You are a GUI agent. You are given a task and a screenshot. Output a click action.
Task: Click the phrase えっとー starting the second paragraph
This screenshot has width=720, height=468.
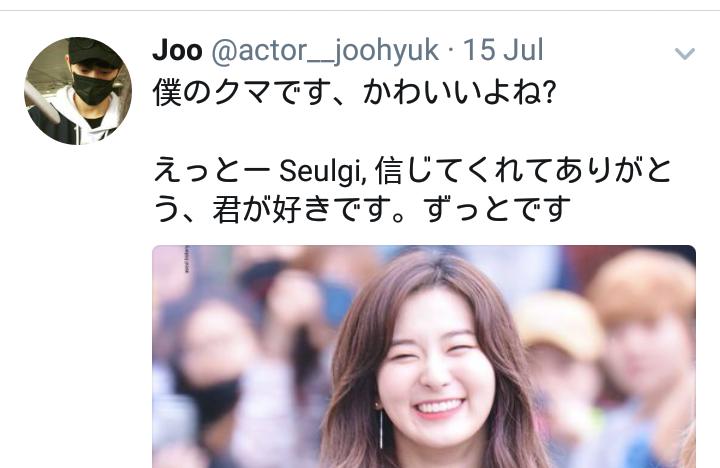(x=212, y=171)
